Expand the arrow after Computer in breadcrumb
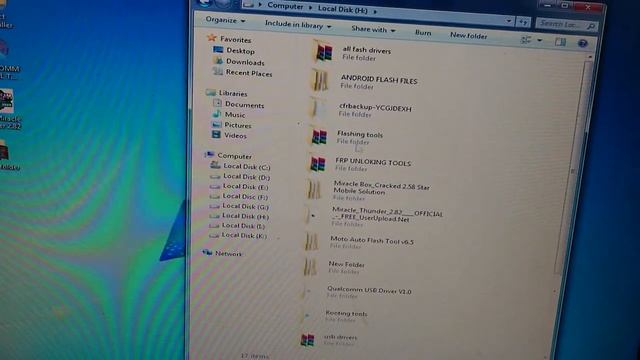Viewport: 640px width, 360px height. click(310, 8)
